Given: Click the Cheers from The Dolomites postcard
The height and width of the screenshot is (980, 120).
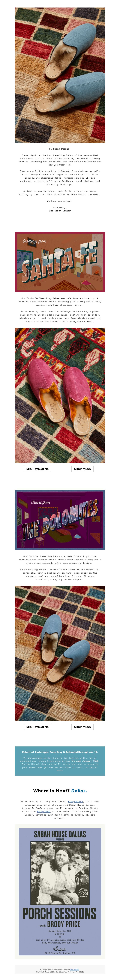Looking at the screenshot, I should 60,520.
